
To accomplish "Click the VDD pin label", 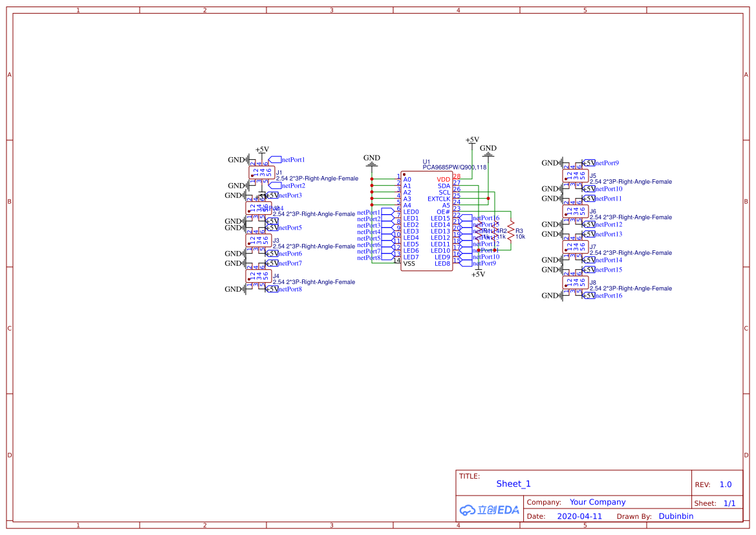I will (x=443, y=179).
